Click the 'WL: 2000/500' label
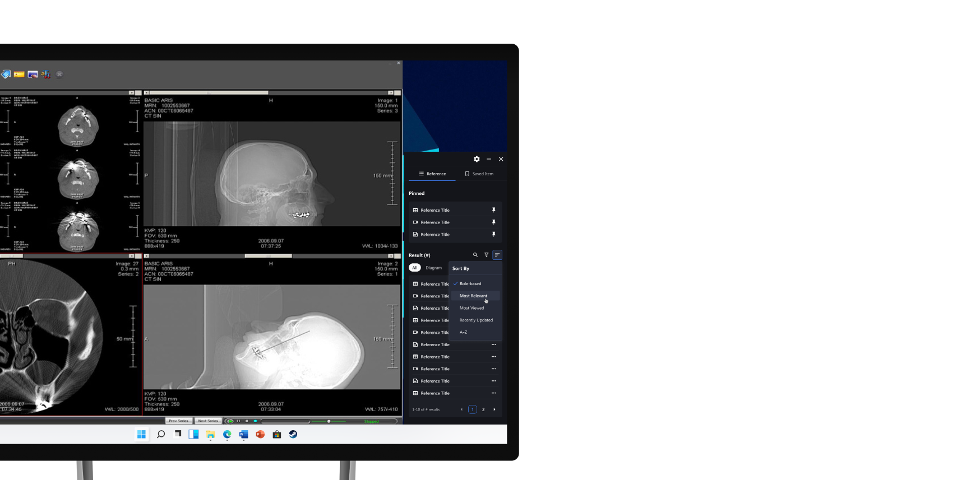The image size is (980, 480). pos(122,409)
